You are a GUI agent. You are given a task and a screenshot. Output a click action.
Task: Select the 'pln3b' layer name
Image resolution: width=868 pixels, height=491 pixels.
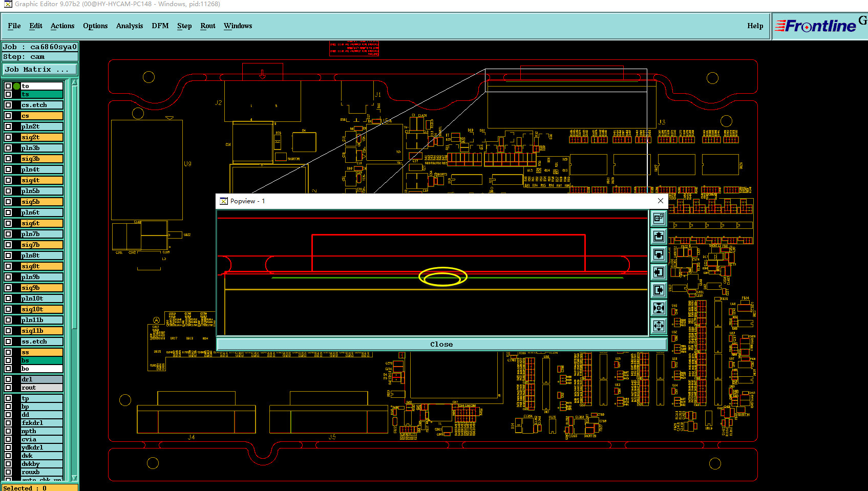[x=42, y=148]
